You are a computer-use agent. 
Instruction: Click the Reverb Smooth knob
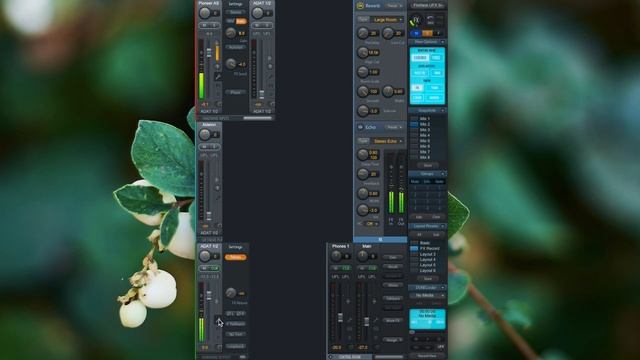362,91
